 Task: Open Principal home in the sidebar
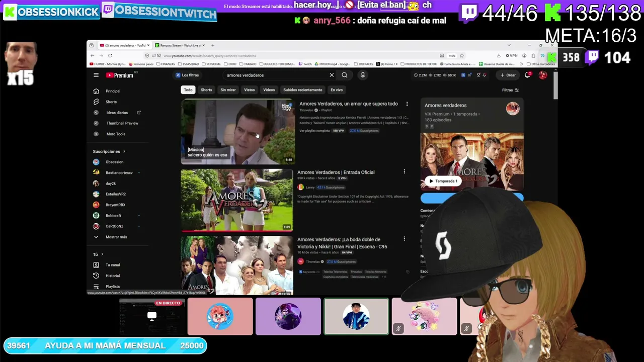coord(114,91)
